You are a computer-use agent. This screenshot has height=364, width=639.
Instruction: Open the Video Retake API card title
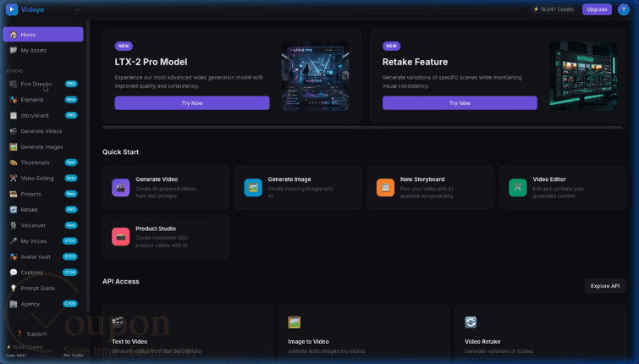coord(482,342)
